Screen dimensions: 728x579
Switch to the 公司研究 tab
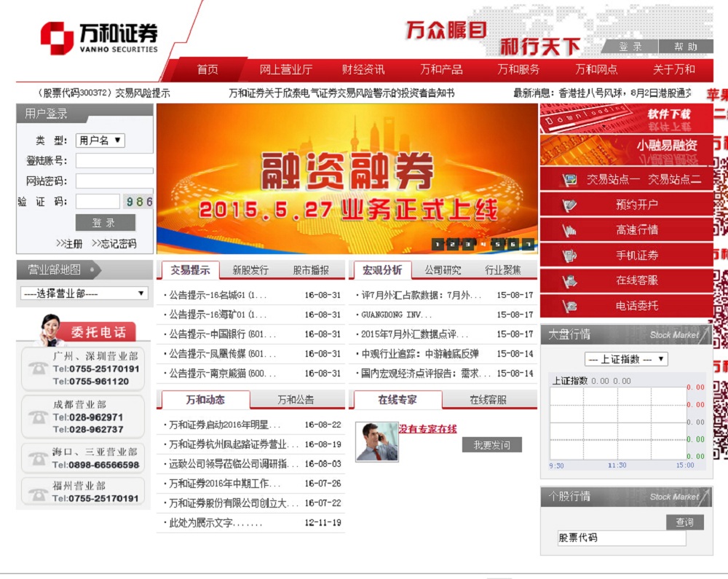tap(443, 270)
